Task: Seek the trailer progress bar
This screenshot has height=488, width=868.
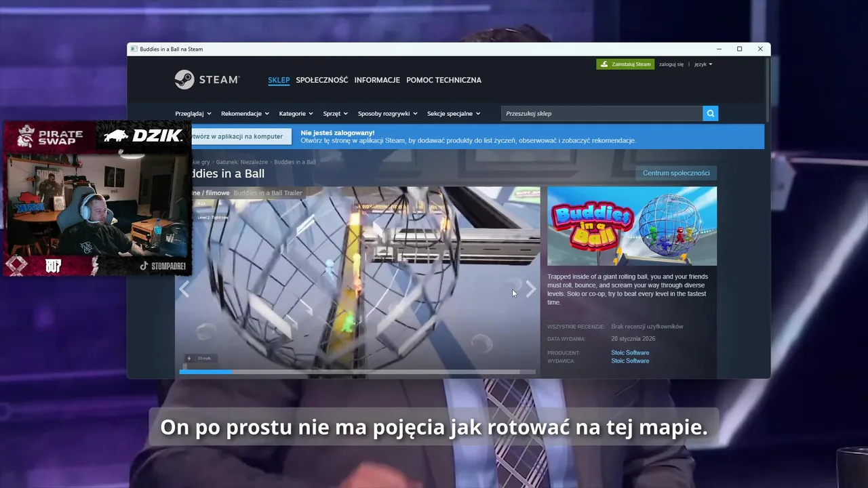Action: [357, 371]
